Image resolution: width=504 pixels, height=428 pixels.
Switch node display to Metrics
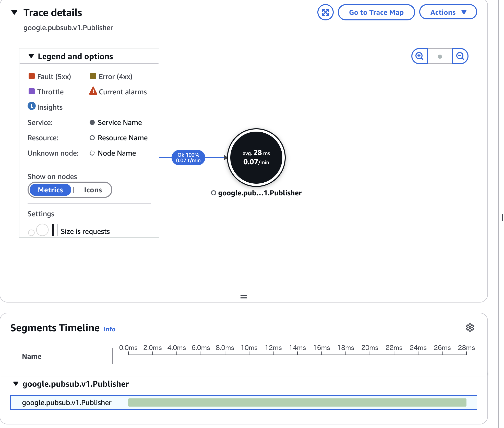pos(50,190)
